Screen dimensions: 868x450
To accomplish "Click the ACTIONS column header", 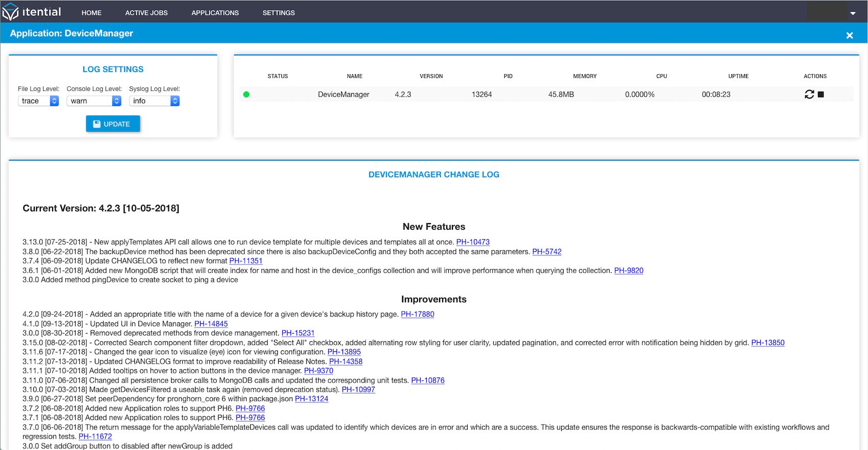I will point(815,76).
